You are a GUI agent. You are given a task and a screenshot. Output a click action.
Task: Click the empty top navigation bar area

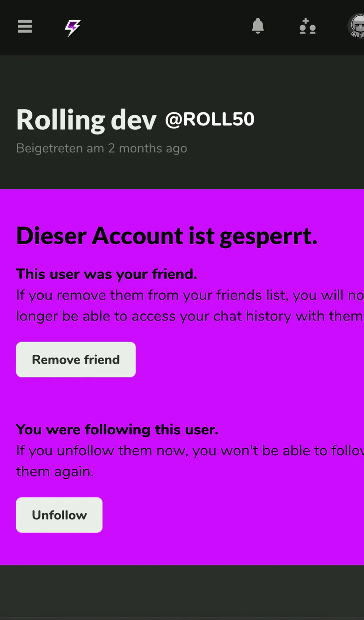click(166, 28)
